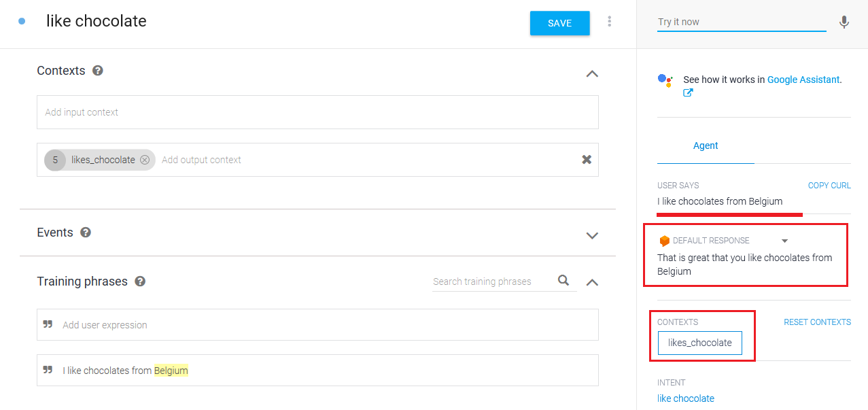Open the 'like chocolate' intent link
This screenshot has width=868, height=410.
click(x=685, y=398)
